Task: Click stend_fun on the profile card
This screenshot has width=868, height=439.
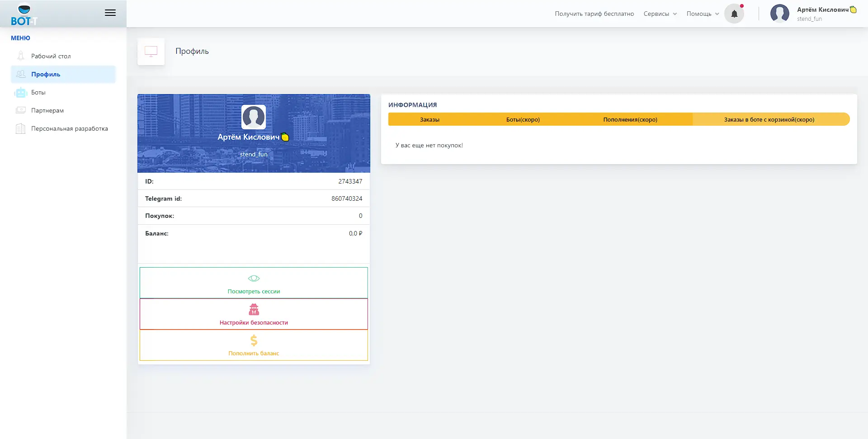Action: (x=254, y=154)
